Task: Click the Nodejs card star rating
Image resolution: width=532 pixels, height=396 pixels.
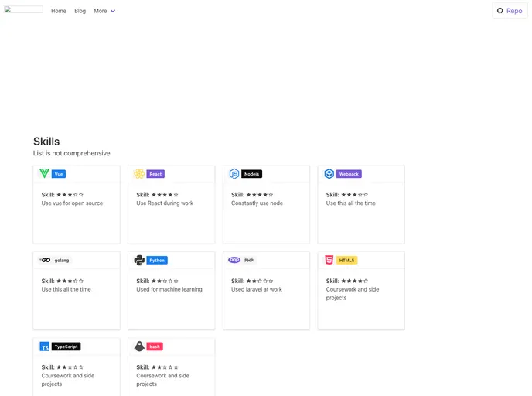Action: [260, 195]
